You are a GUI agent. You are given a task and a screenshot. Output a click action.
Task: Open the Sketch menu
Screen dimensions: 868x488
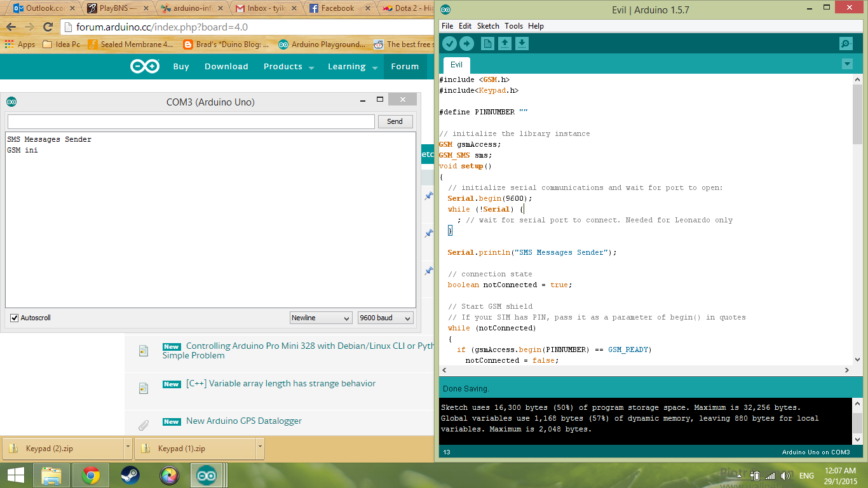tap(488, 26)
